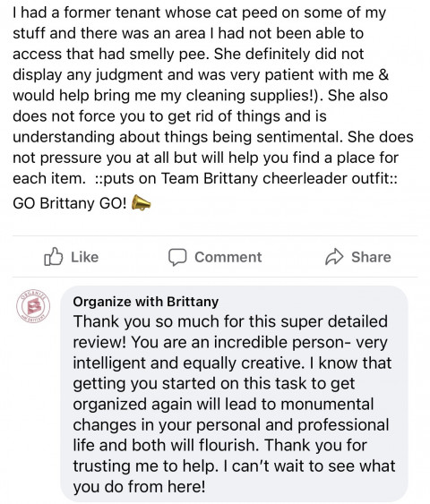Open the Organize with Brittany profile logo
The image size is (430, 504).
(x=33, y=306)
